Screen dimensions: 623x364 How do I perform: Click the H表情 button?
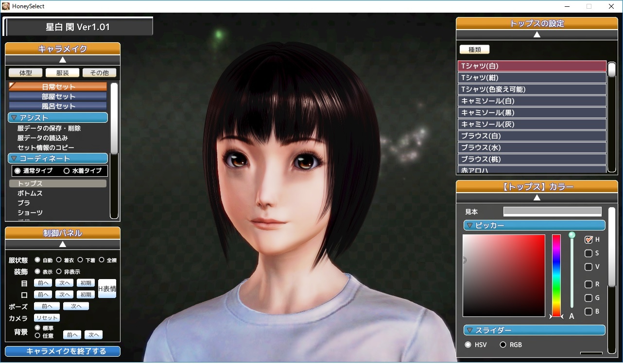tap(107, 289)
